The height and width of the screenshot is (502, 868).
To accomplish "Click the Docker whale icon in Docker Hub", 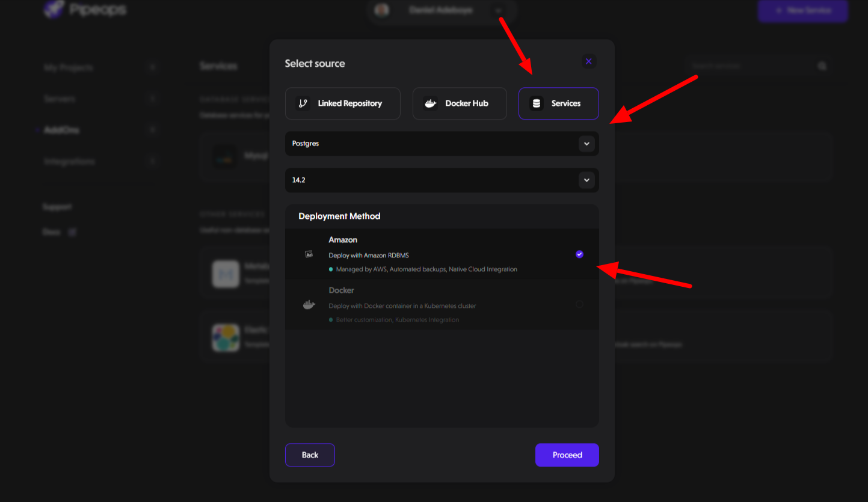I will coord(430,103).
